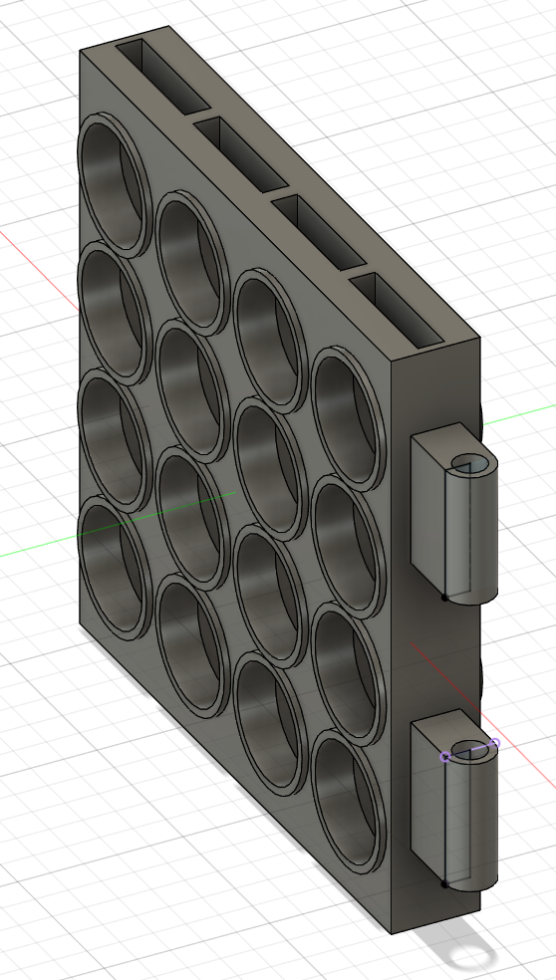Click black vertex below the lower hinge
The height and width of the screenshot is (980, 556).
point(444,884)
